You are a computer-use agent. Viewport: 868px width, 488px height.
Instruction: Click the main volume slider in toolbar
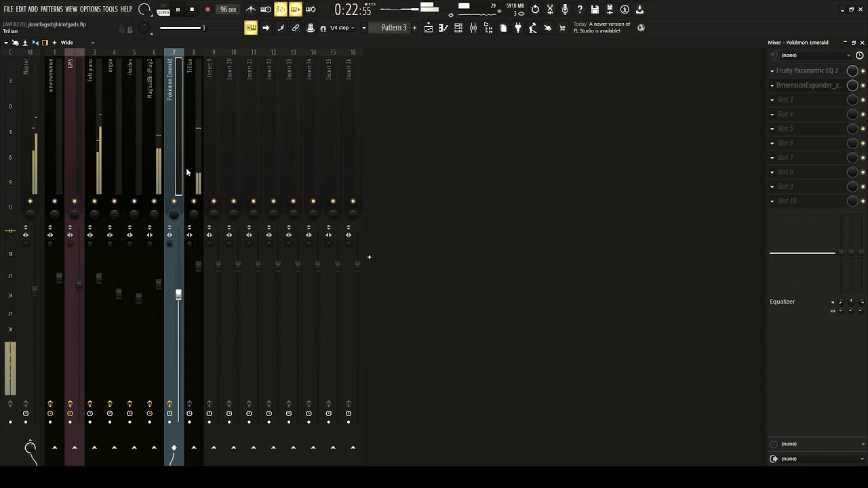point(181,28)
